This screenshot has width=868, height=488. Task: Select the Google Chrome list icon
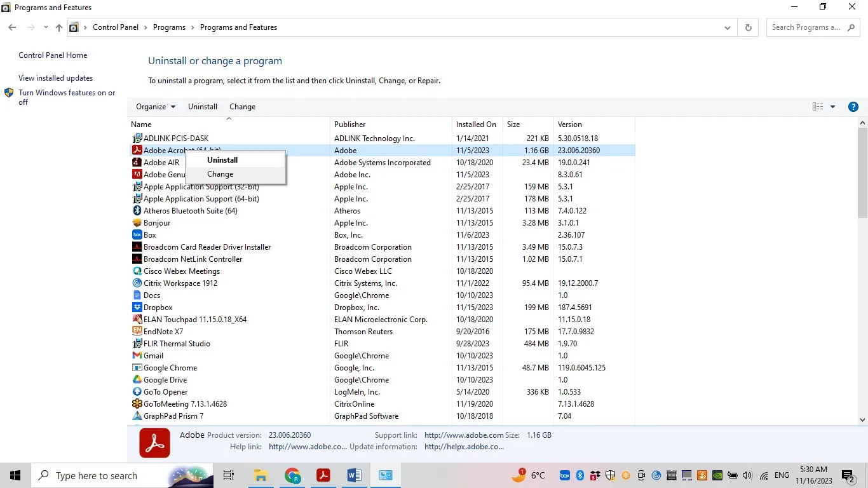(x=137, y=368)
